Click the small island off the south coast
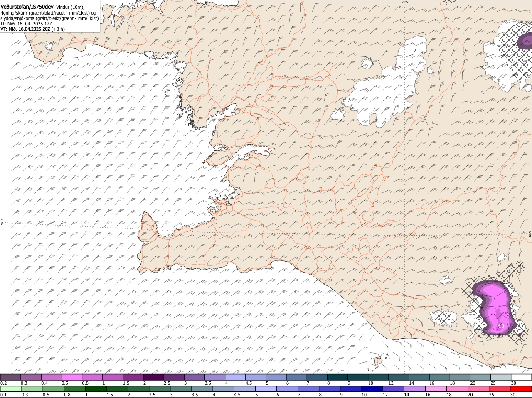The image size is (532, 398). (378, 362)
